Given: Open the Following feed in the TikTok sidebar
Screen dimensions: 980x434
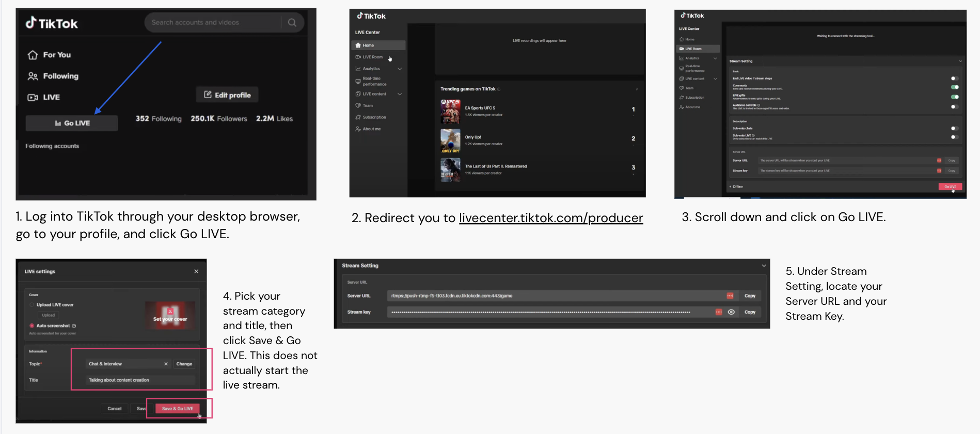Looking at the screenshot, I should 53,76.
